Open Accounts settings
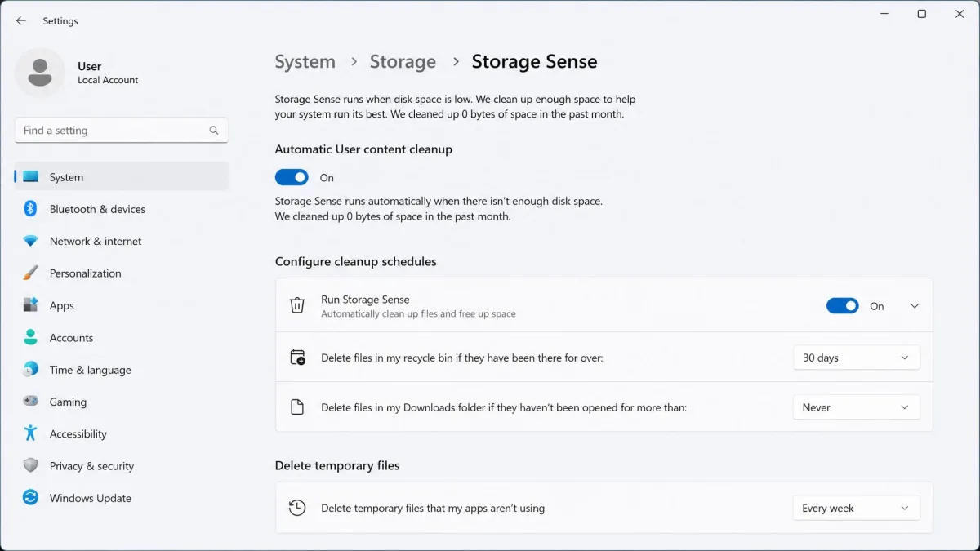 122,337
